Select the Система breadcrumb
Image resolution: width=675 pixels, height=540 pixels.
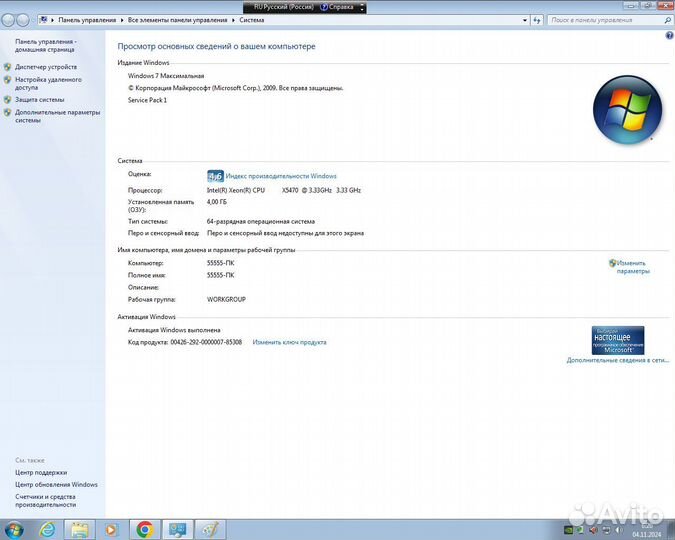pyautogui.click(x=252, y=20)
